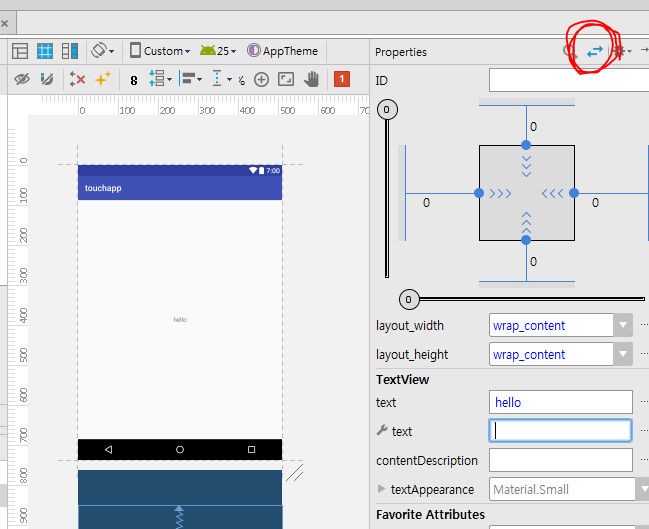Click the home circle in preview navigation bar
The image size is (649, 529).
180,450
